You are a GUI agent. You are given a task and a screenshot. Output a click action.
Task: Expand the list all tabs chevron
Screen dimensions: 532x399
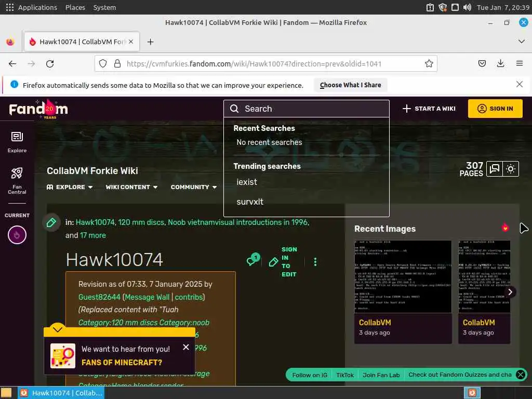click(522, 42)
